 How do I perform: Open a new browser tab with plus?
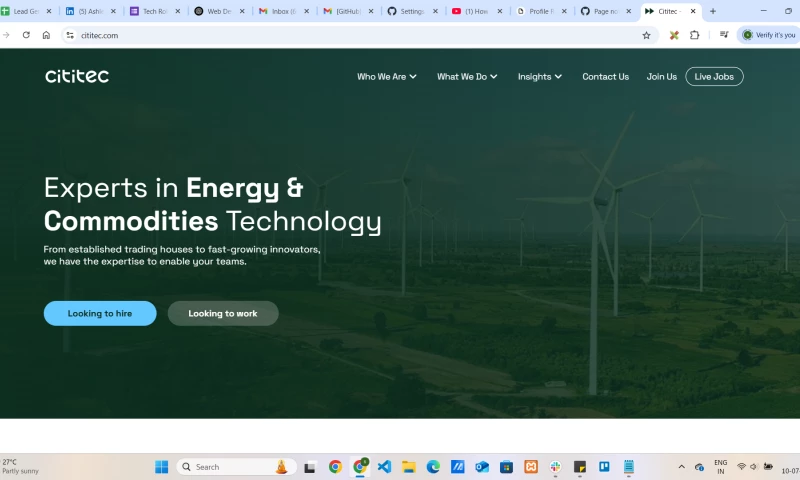713,11
